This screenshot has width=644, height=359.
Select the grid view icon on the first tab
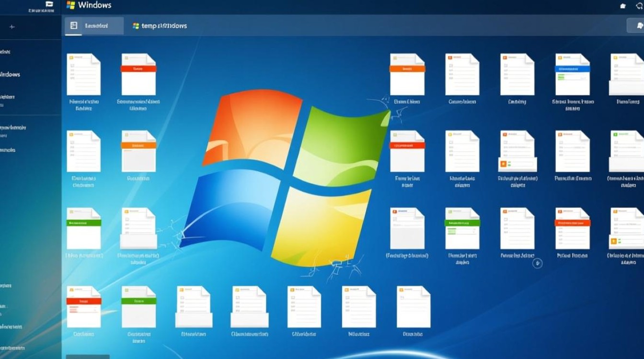pyautogui.click(x=73, y=25)
